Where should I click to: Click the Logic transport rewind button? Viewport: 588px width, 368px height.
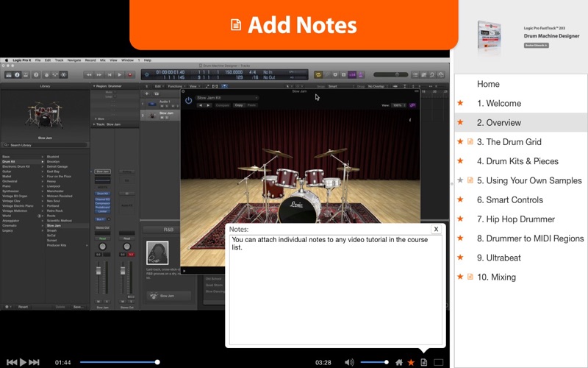click(x=89, y=75)
